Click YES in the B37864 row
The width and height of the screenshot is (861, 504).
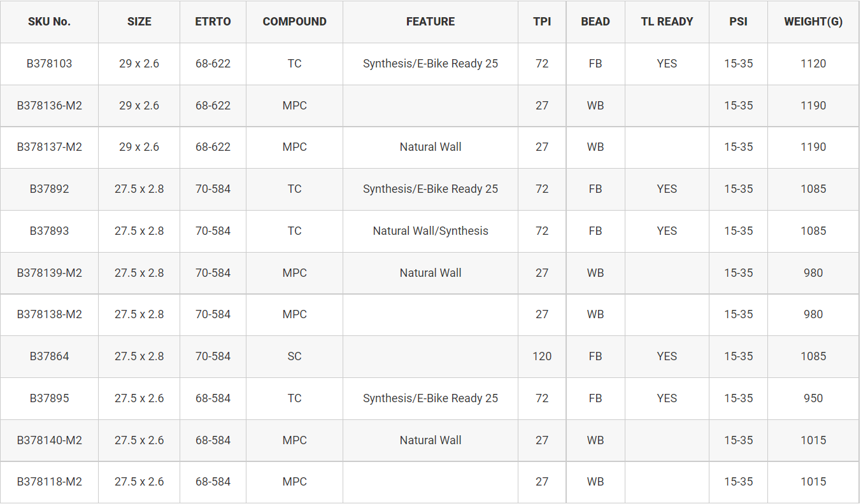click(x=667, y=356)
